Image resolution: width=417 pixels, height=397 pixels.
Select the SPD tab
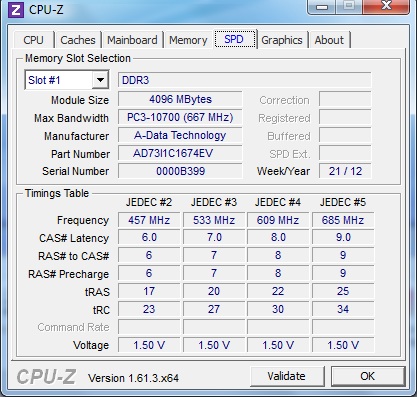pos(234,39)
